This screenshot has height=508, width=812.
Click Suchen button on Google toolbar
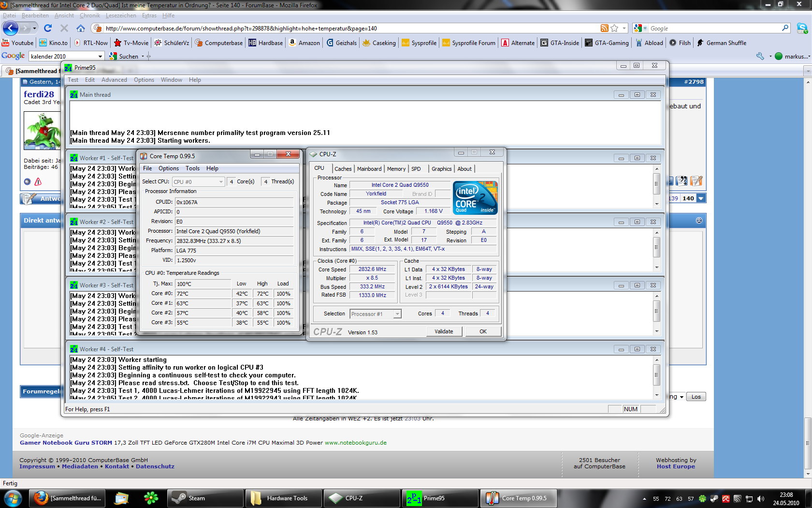coord(124,56)
